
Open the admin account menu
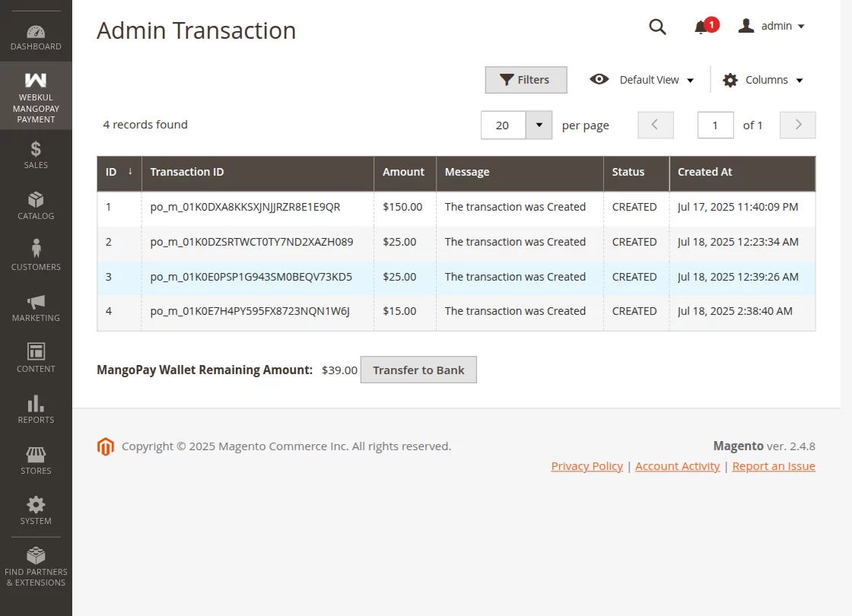(771, 26)
